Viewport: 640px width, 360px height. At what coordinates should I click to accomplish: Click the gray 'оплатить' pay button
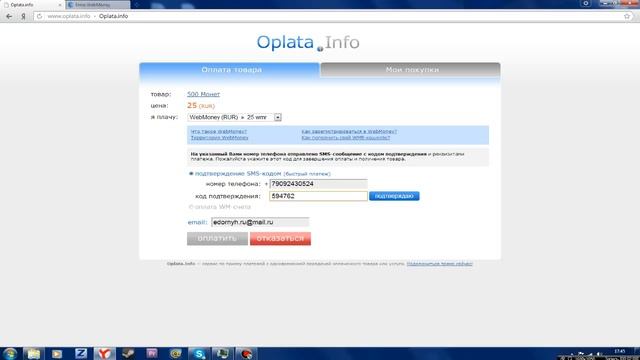pos(217,239)
